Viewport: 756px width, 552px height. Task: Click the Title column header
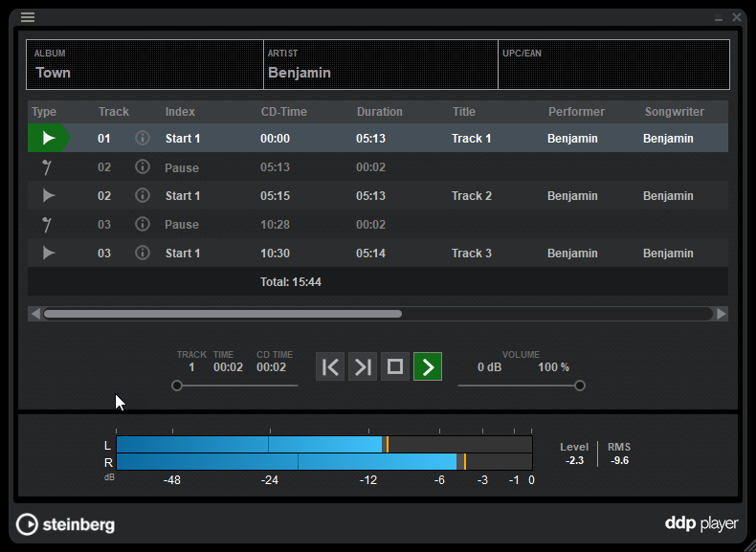(464, 112)
